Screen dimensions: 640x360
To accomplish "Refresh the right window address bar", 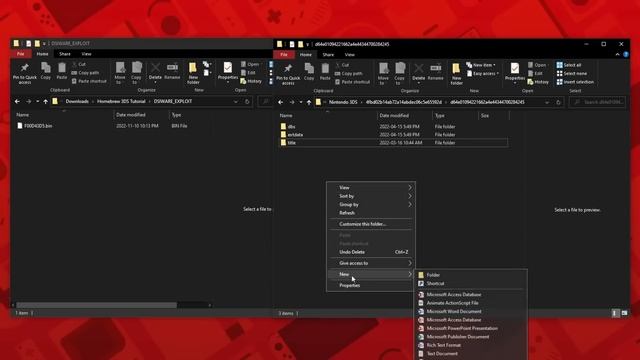I will pos(558,102).
